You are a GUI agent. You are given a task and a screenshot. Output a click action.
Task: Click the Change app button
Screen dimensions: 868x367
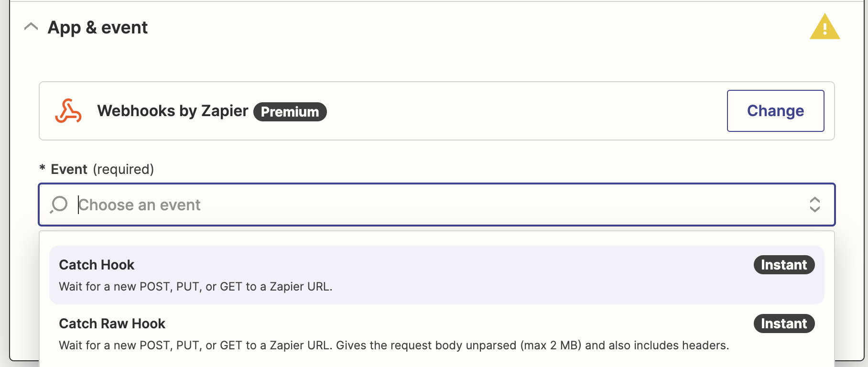[775, 111]
